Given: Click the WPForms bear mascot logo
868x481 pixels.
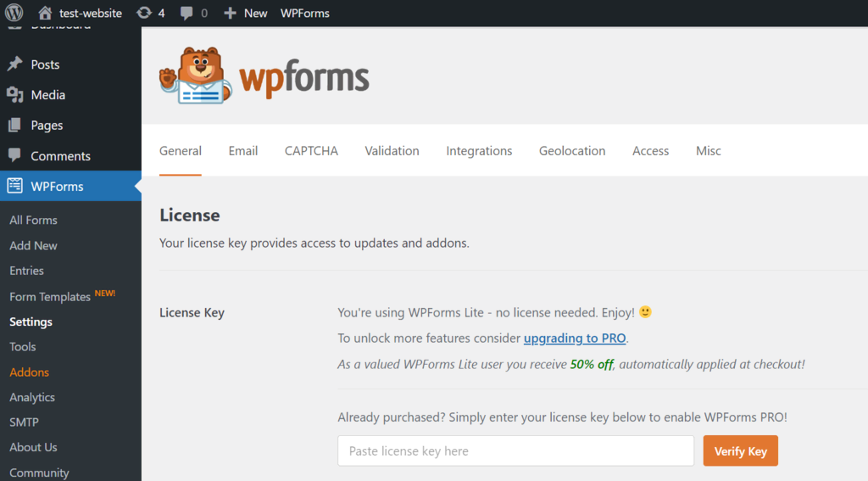Looking at the screenshot, I should click(x=194, y=77).
